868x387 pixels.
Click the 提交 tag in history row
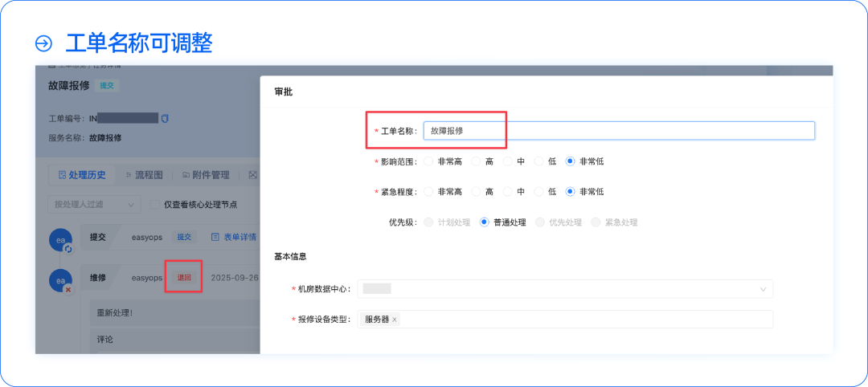184,237
